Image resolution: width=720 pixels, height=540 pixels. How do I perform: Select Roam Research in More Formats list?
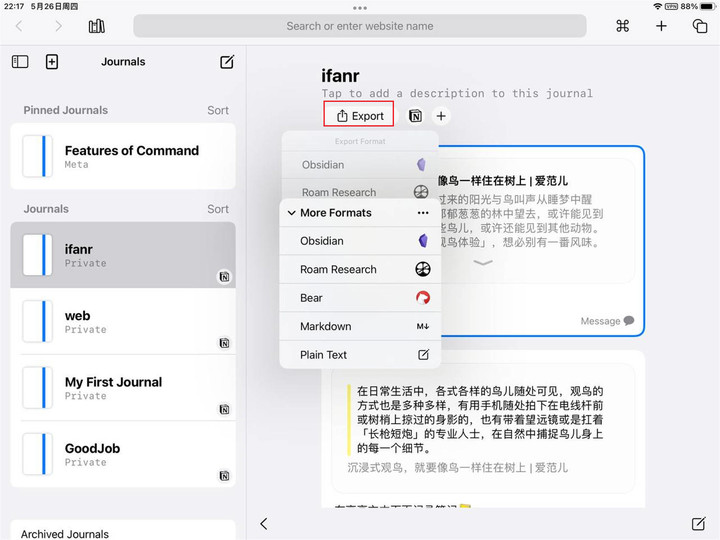click(x=360, y=270)
